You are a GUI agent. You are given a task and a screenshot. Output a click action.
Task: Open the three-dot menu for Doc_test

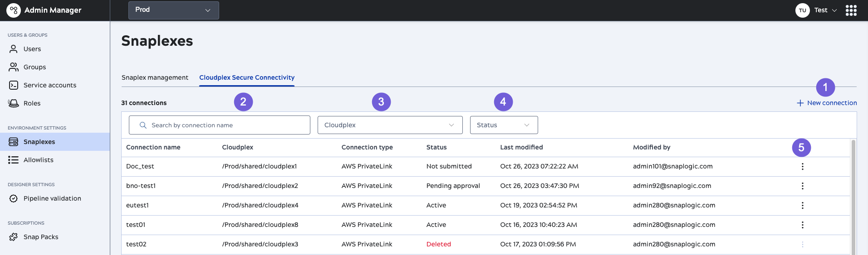click(802, 167)
